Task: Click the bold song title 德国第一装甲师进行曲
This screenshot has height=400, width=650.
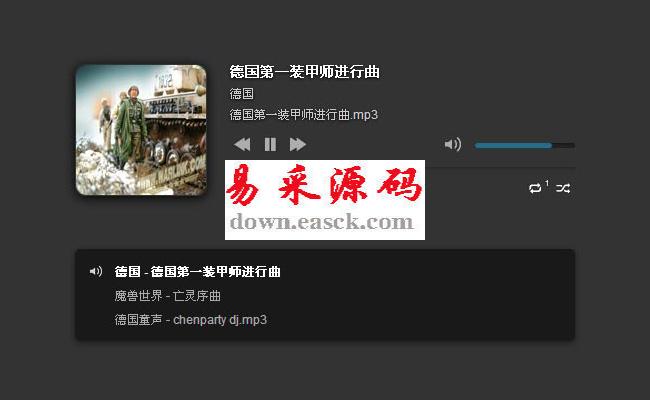Action: [305, 72]
